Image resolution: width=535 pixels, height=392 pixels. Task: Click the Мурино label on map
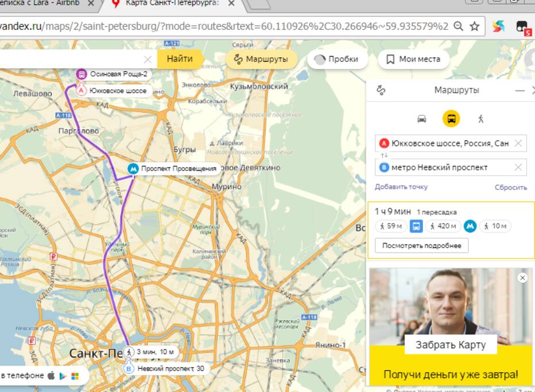[x=226, y=187]
